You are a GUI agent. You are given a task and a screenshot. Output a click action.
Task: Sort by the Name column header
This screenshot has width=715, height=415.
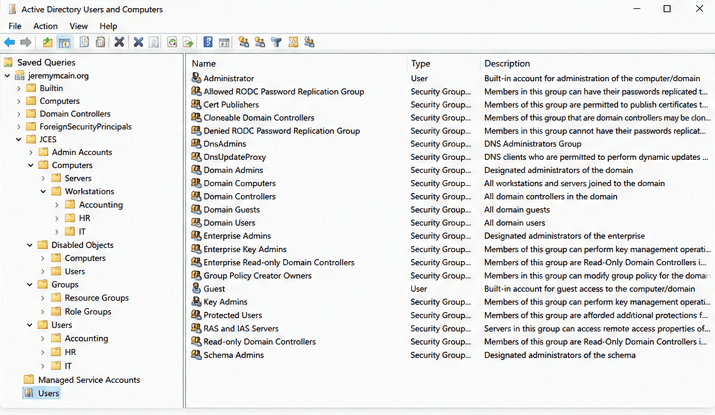point(296,63)
